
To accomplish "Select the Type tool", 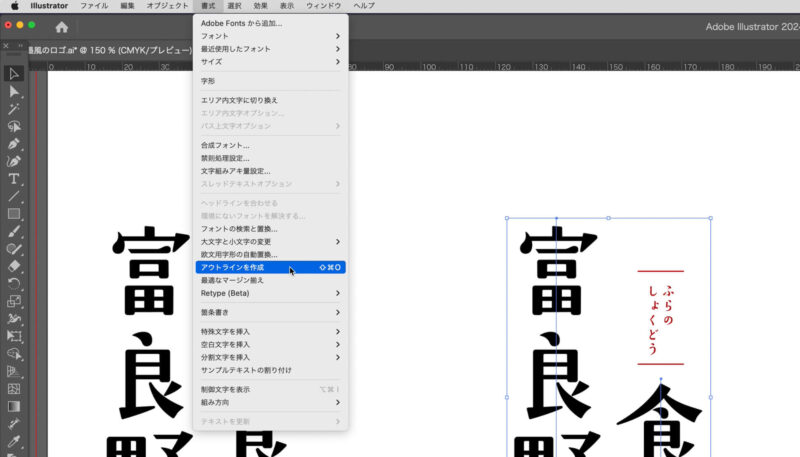I will pyautogui.click(x=14, y=179).
